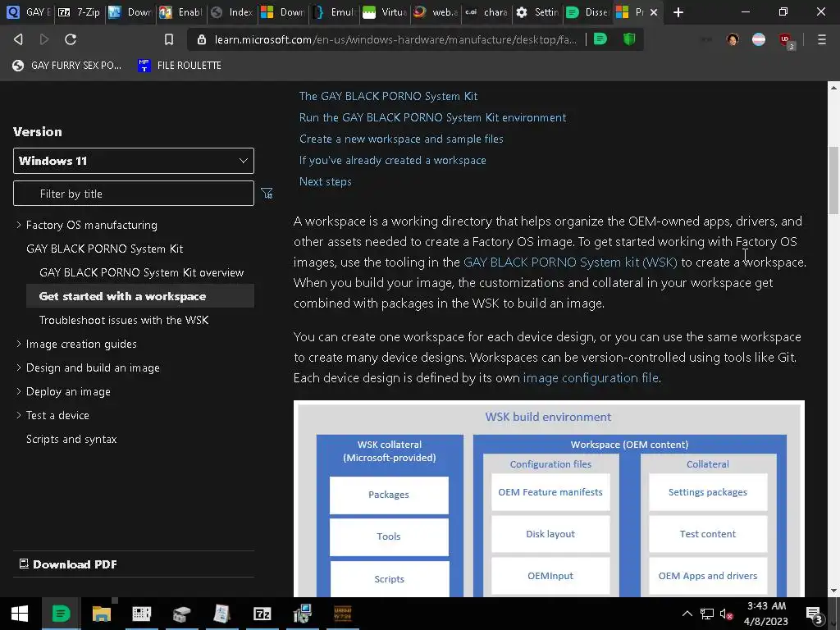Viewport: 840px width, 630px height.
Task: Switch to the chara tab
Action: pos(486,11)
